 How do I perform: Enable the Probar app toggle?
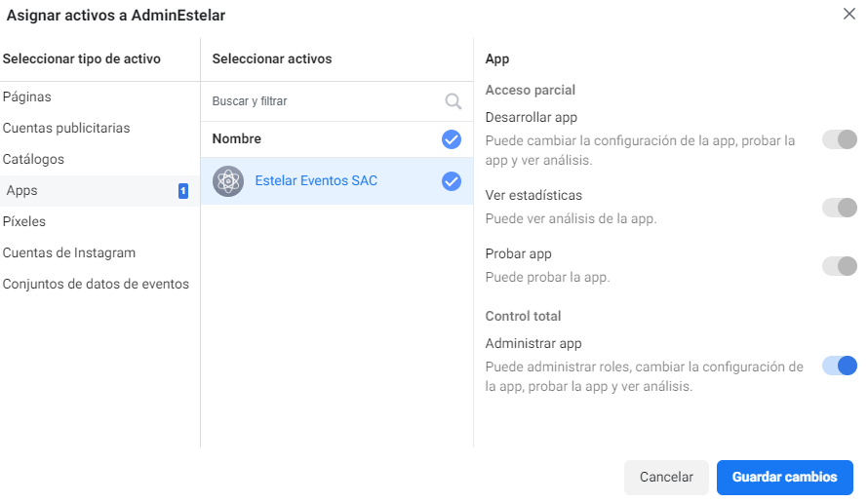[839, 266]
